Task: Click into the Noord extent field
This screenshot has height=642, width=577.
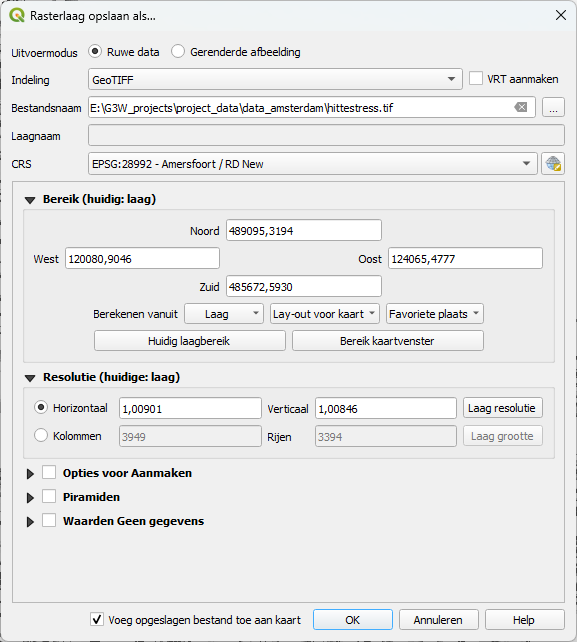Action: pyautogui.click(x=303, y=231)
